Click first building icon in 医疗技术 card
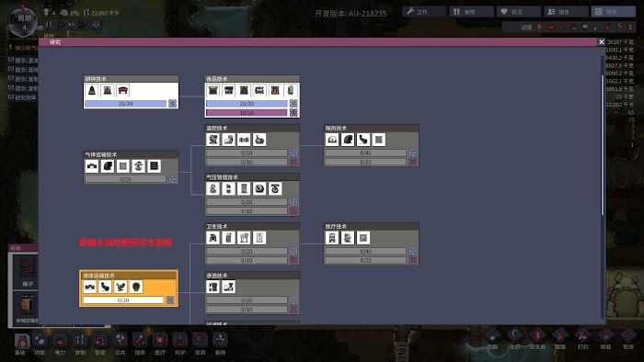Viewport: 644px width, 362px height. pyautogui.click(x=332, y=238)
